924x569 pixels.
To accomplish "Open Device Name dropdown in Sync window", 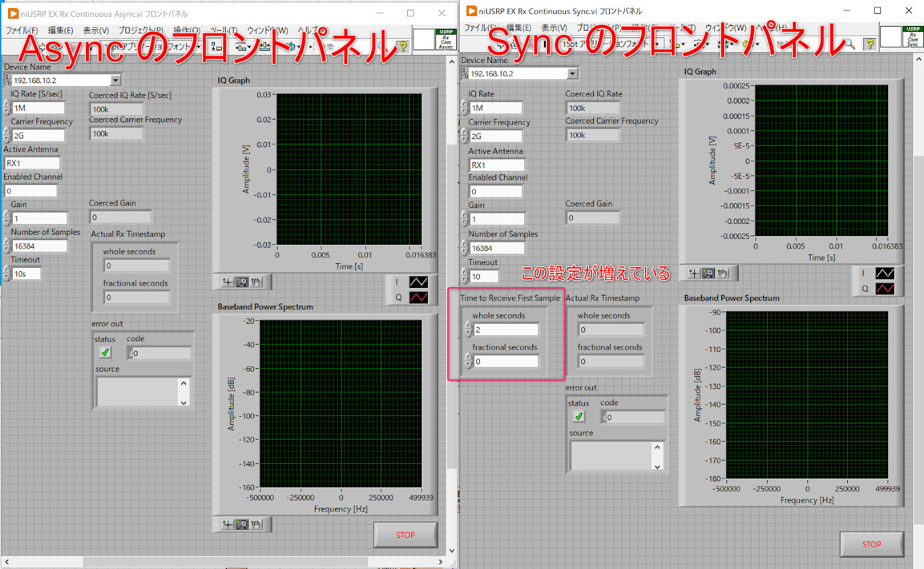I will click(x=572, y=73).
